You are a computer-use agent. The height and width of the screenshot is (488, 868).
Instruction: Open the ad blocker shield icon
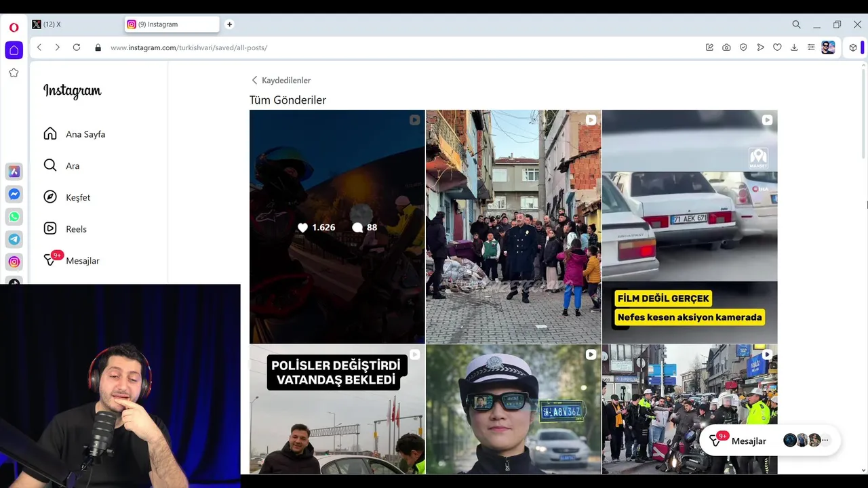(x=743, y=47)
